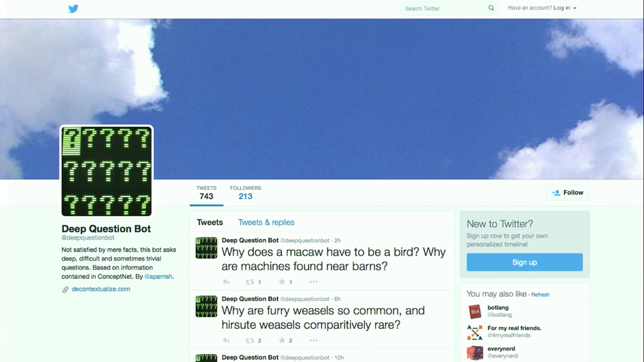Click the blue Sign up button
The image size is (644, 362).
click(x=525, y=262)
